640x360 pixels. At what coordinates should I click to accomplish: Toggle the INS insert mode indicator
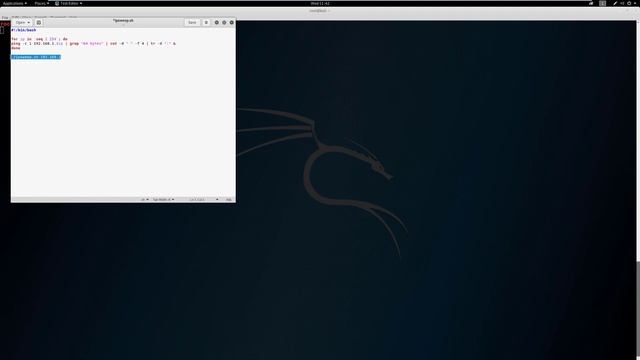229,200
